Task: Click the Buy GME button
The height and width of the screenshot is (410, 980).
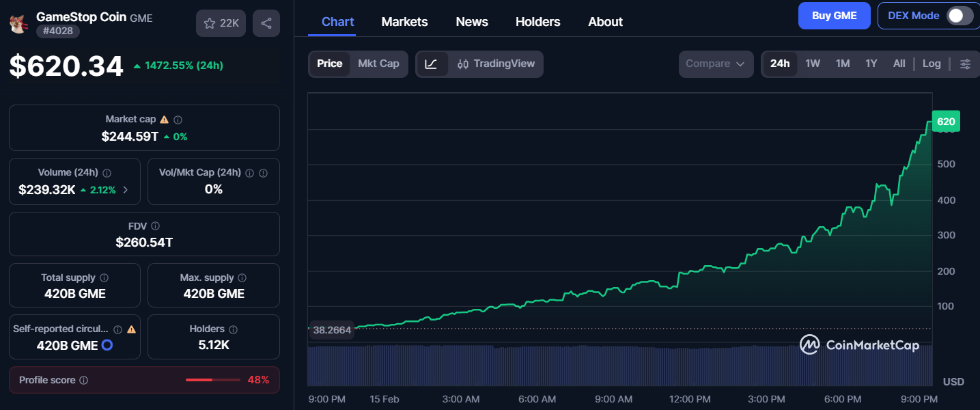Action: pyautogui.click(x=835, y=16)
